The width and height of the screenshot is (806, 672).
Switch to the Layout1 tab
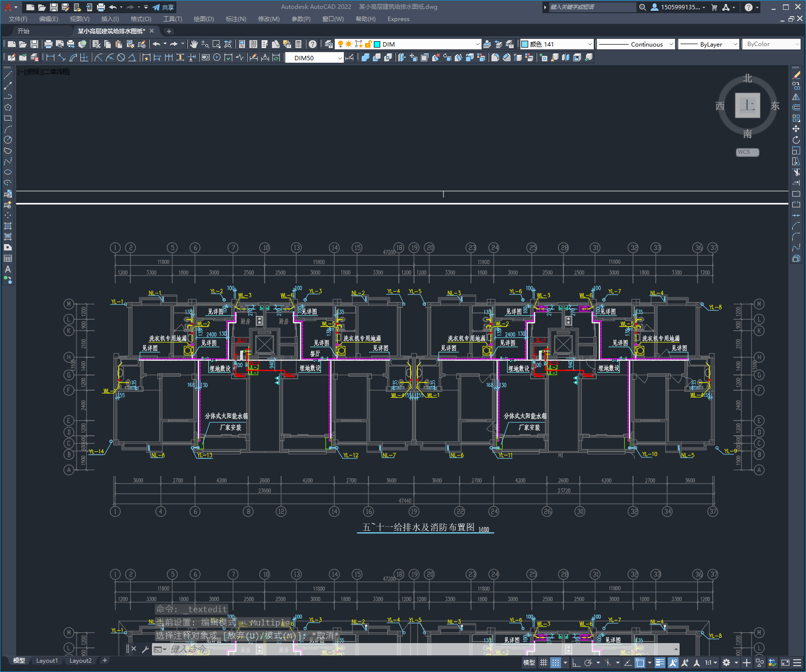[x=47, y=661]
